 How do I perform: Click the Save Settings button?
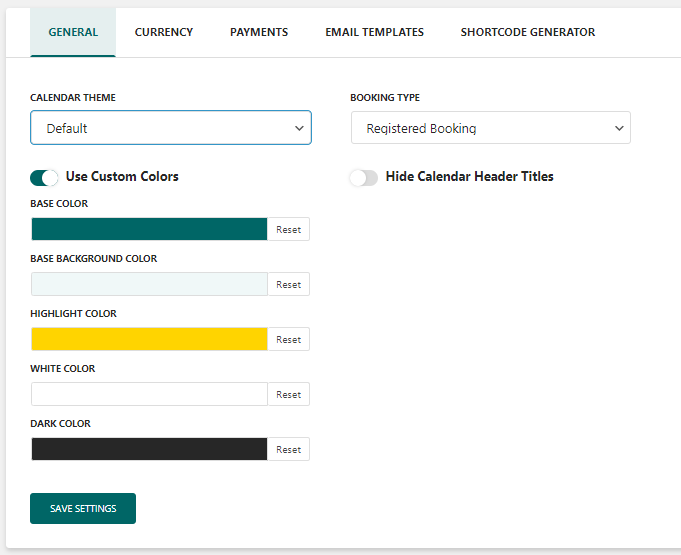pyautogui.click(x=83, y=508)
